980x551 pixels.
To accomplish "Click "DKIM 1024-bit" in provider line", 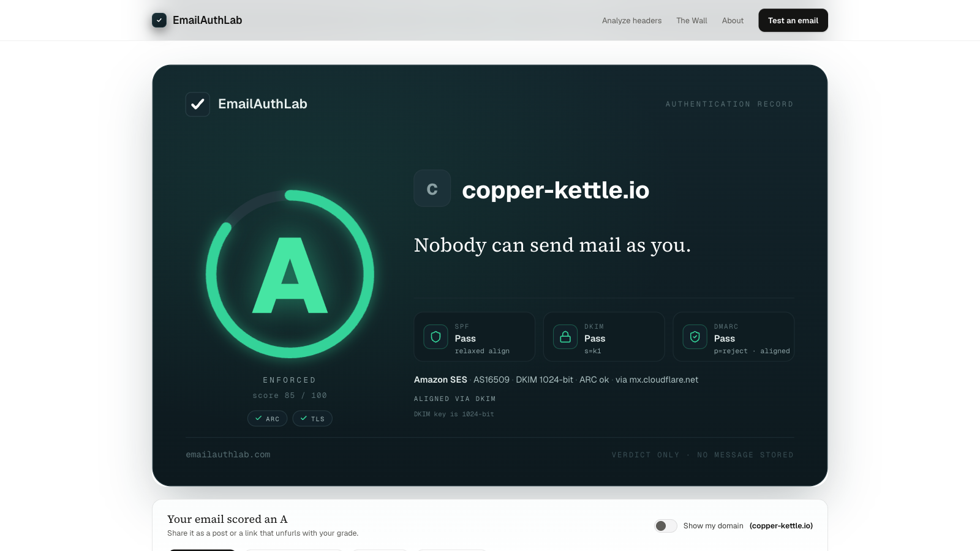I will (545, 380).
